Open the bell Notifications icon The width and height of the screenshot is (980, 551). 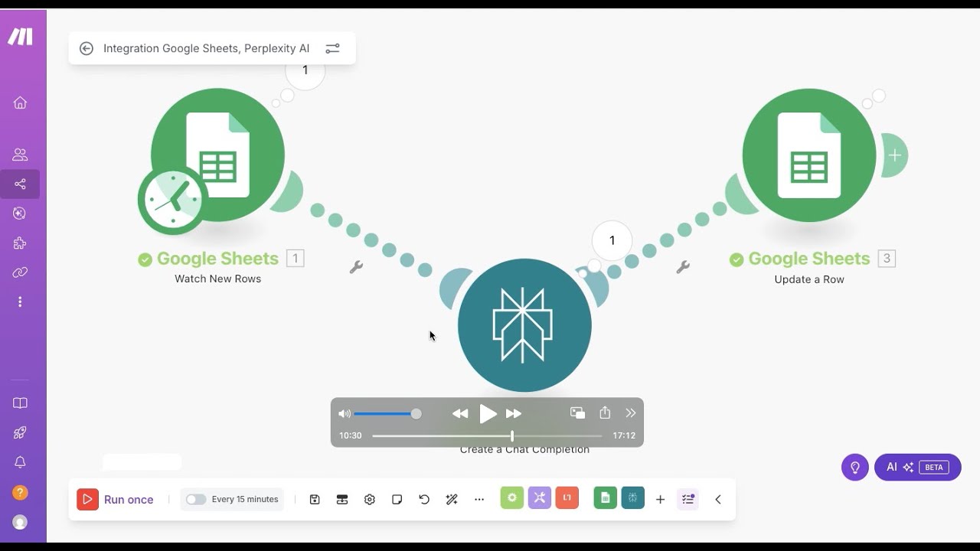coord(21,462)
